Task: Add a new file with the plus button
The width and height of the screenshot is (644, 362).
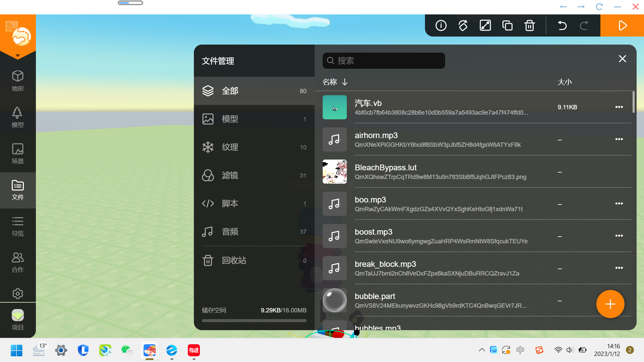Action: tap(610, 304)
